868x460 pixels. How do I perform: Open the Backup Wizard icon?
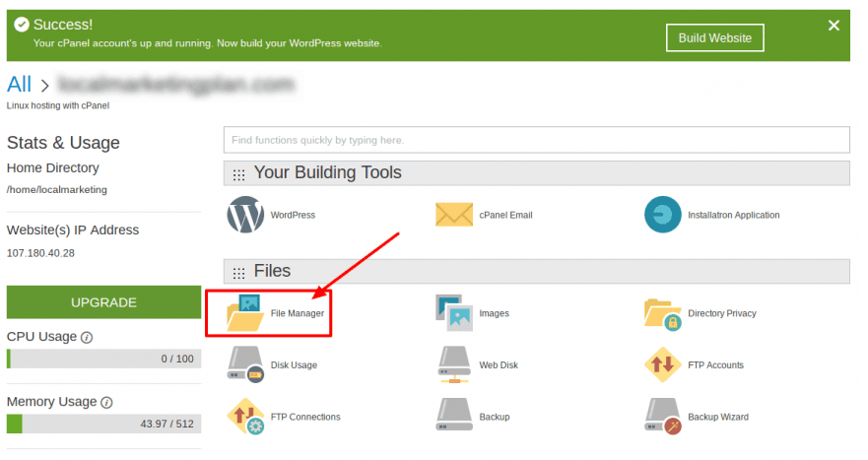663,417
